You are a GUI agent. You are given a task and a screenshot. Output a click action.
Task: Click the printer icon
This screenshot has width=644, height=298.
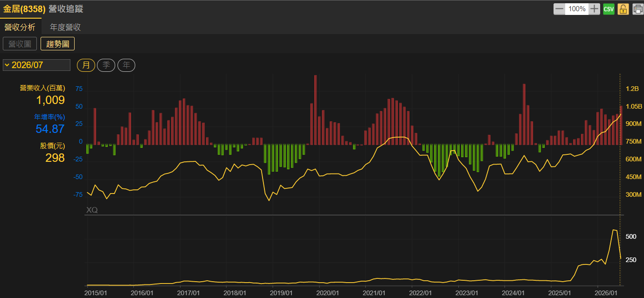tap(637, 9)
